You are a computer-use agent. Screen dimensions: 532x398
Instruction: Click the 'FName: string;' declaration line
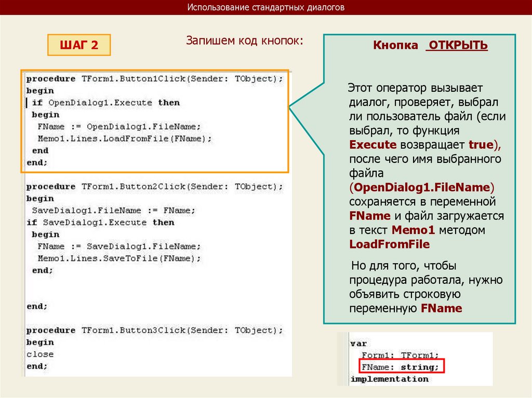coord(400,367)
